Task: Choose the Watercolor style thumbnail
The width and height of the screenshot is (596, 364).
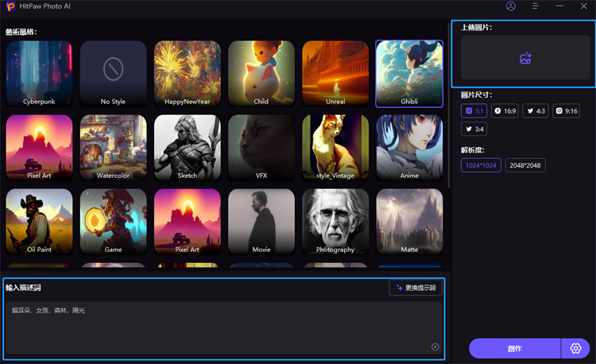Action: coord(113,147)
